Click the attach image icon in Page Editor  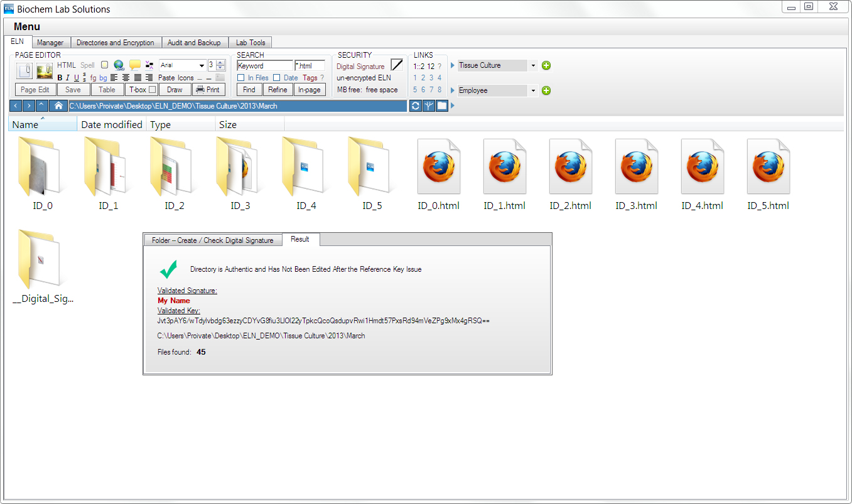[x=44, y=71]
